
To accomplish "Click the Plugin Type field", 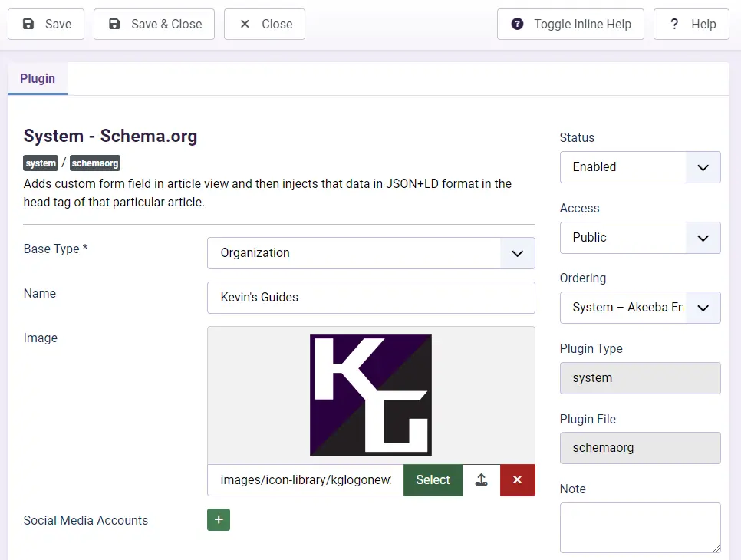I will pyautogui.click(x=640, y=378).
